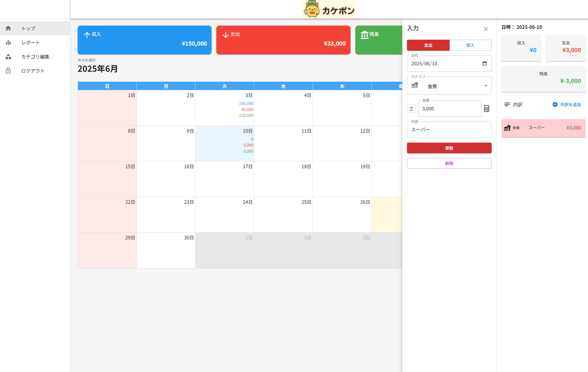Click the bank icon on 残高 card
Viewport: 588px width, 372px height.
tap(364, 35)
